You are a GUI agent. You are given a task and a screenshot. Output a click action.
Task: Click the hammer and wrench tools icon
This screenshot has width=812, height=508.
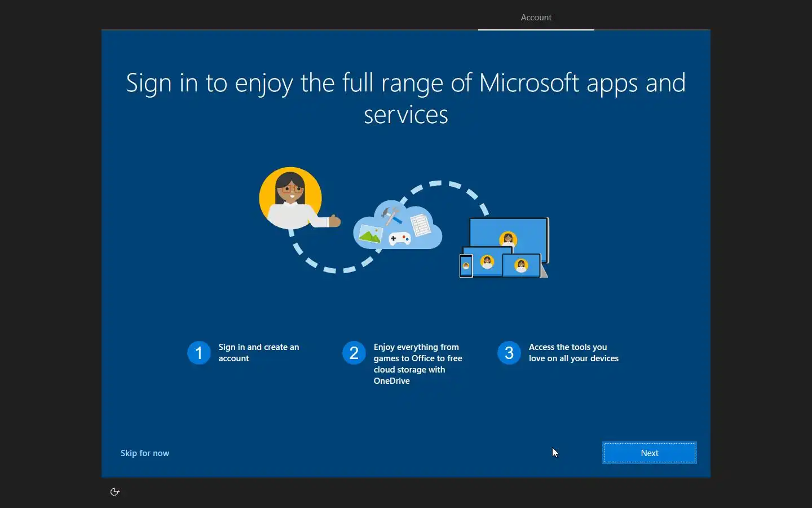[391, 216]
